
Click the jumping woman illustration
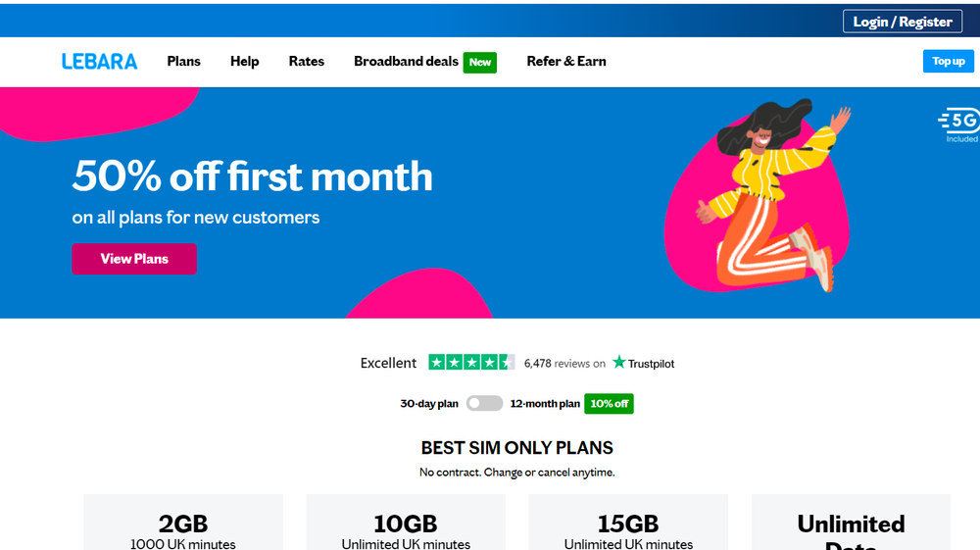tap(773, 195)
